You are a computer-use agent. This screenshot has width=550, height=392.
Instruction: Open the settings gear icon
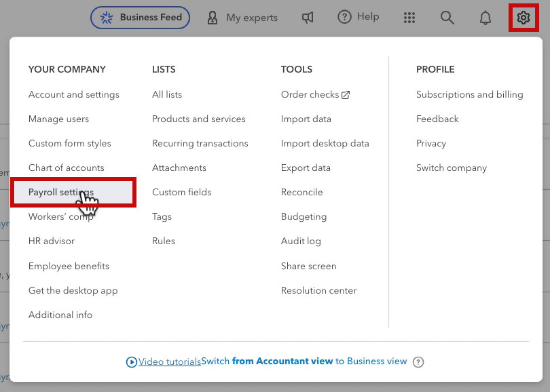[523, 18]
